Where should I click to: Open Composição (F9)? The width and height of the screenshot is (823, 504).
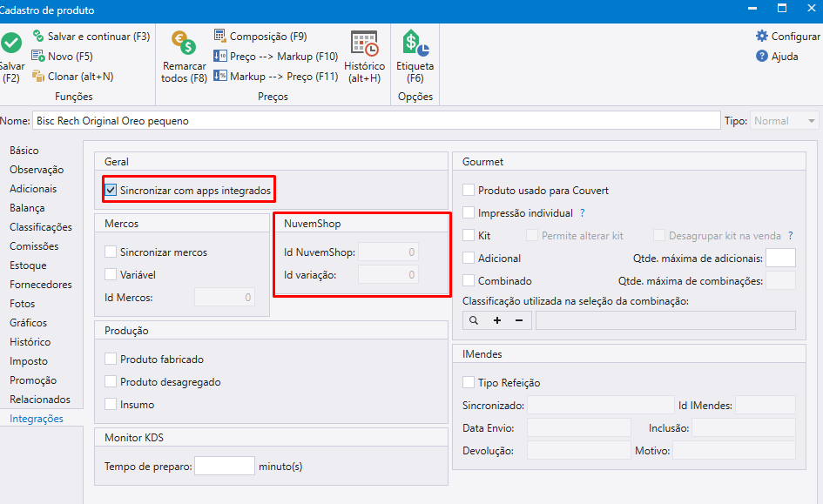[x=260, y=37]
